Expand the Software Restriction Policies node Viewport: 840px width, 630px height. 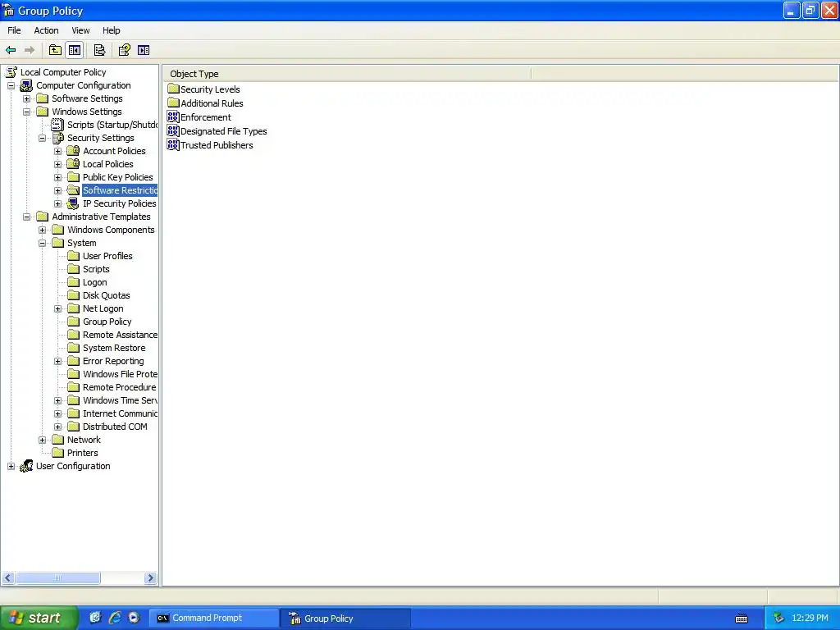58,190
